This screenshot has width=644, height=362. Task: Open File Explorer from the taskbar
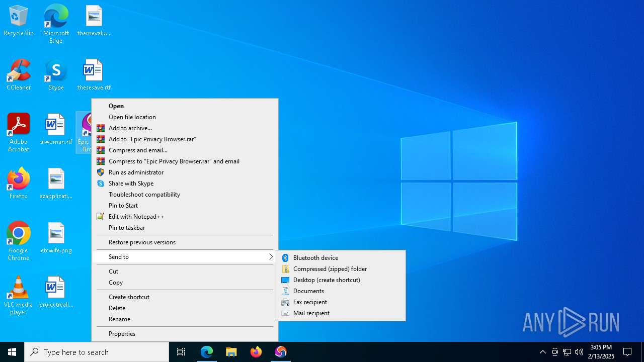tap(231, 352)
